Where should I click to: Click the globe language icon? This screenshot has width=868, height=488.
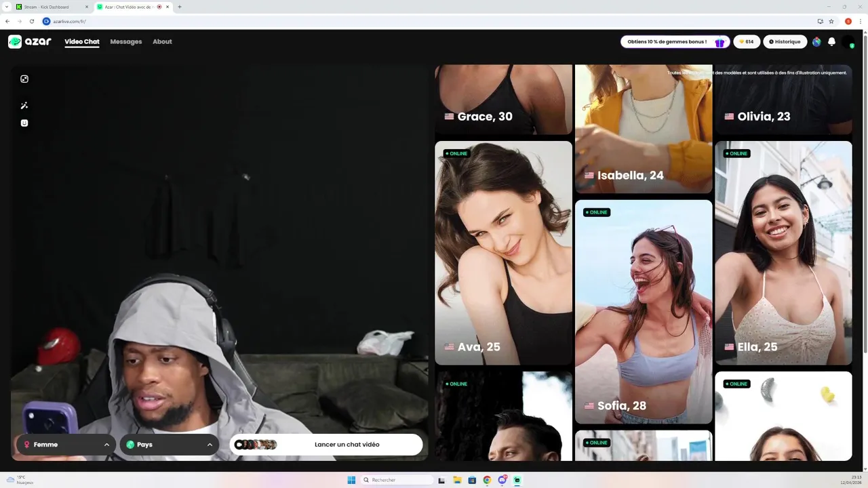coord(816,41)
